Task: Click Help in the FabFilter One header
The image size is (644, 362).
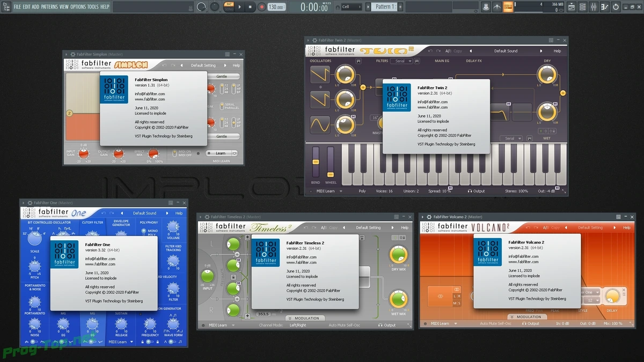Action: (x=179, y=213)
